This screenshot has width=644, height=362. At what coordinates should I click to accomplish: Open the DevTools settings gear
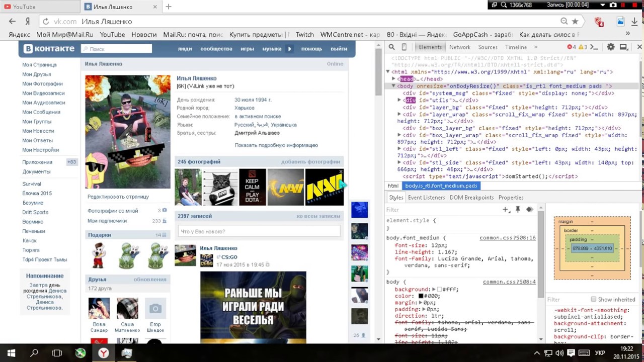(610, 47)
